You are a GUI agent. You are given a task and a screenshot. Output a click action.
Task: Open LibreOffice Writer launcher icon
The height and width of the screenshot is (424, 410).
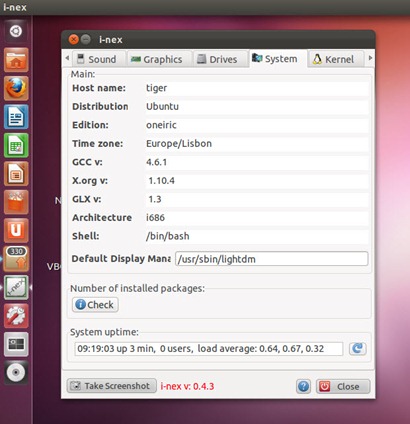(16, 117)
